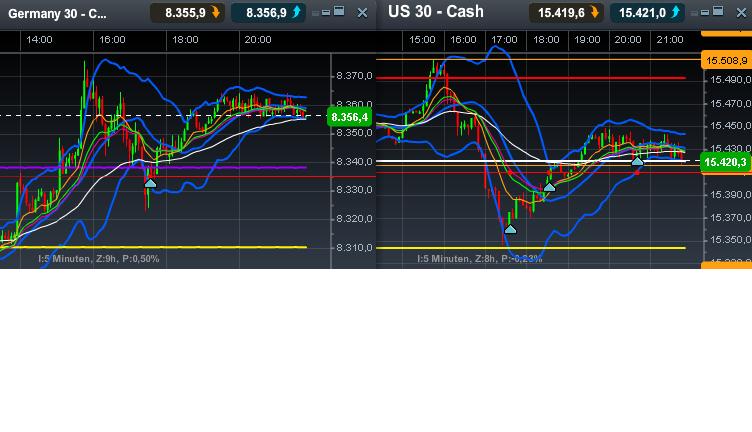The width and height of the screenshot is (752, 432).
Task: Click the 17:00 label on US 30 time axis
Action: (x=505, y=40)
